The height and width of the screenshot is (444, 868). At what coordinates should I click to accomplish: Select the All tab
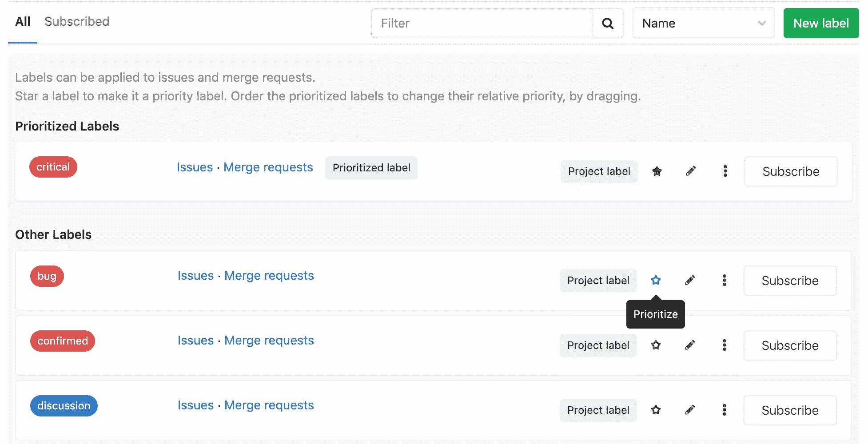click(23, 21)
